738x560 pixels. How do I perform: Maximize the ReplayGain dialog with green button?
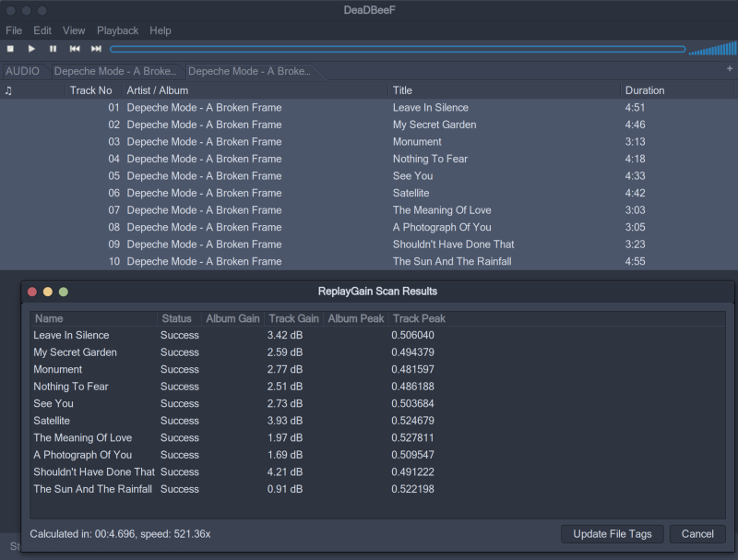(x=63, y=292)
